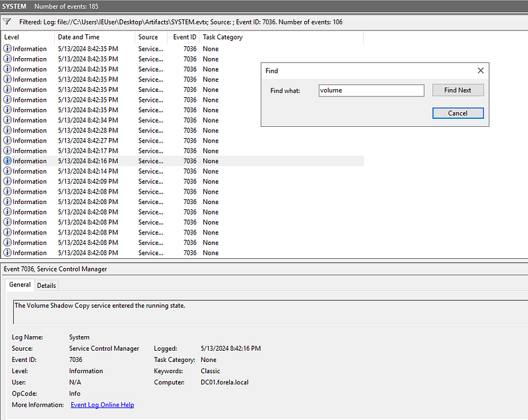This screenshot has width=528, height=420.
Task: Select the 5/13/2024 8:42:14 PM date cell
Action: click(88, 171)
